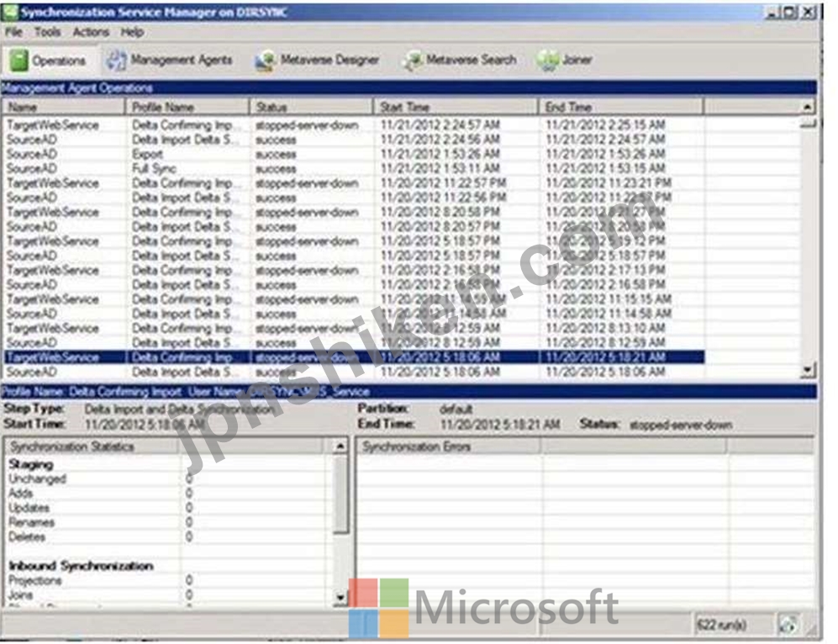This screenshot has width=838, height=644.
Task: Select TargetWebService run started 11/20/2012 8:20:58 PM
Action: click(x=354, y=212)
